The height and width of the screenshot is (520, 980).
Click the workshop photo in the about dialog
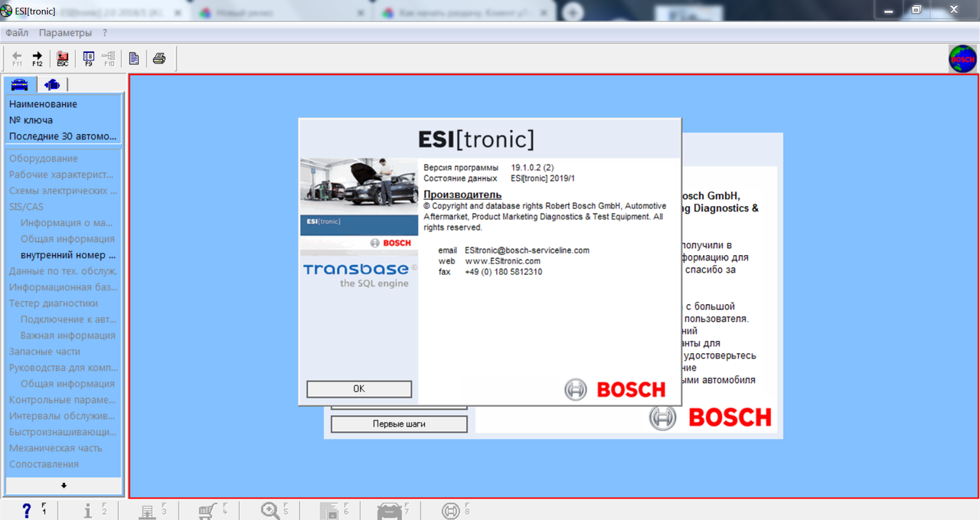coord(359,186)
